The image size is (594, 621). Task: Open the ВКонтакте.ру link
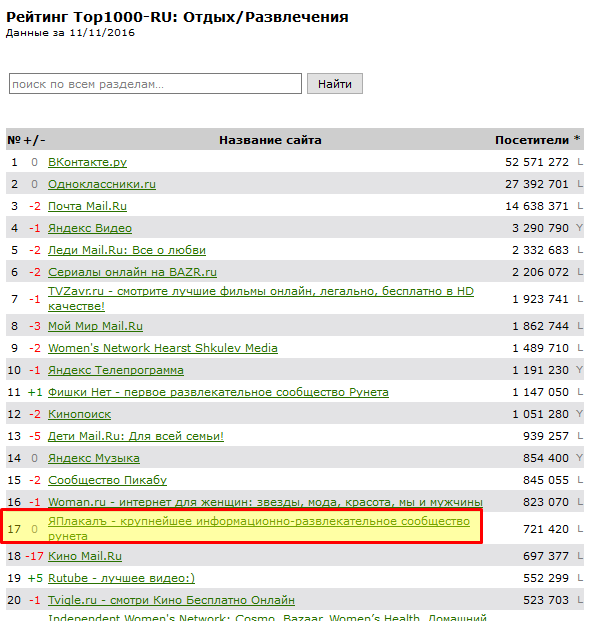point(87,162)
